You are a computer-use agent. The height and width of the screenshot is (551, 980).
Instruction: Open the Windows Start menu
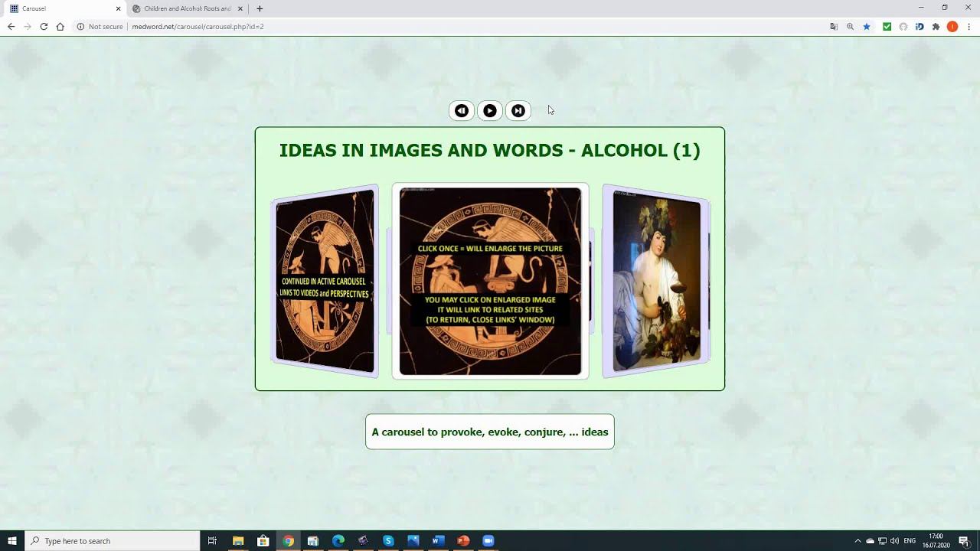pos(12,541)
